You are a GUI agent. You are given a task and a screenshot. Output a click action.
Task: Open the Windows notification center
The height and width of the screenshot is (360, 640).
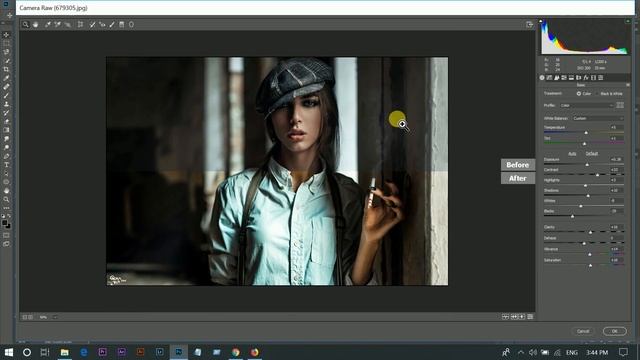(x=623, y=352)
